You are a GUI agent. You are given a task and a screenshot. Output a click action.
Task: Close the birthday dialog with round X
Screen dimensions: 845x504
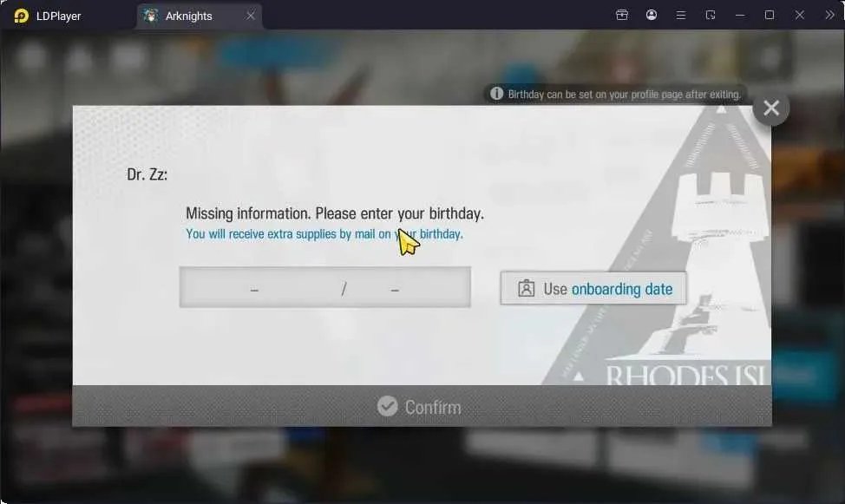(x=771, y=108)
